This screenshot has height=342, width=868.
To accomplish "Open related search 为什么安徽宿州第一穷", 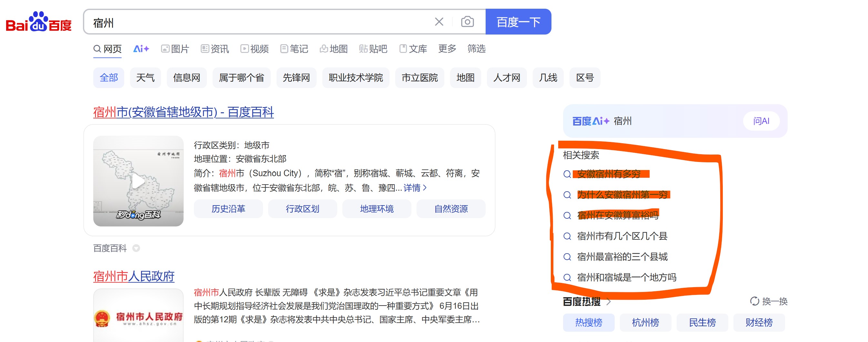I will point(622,195).
